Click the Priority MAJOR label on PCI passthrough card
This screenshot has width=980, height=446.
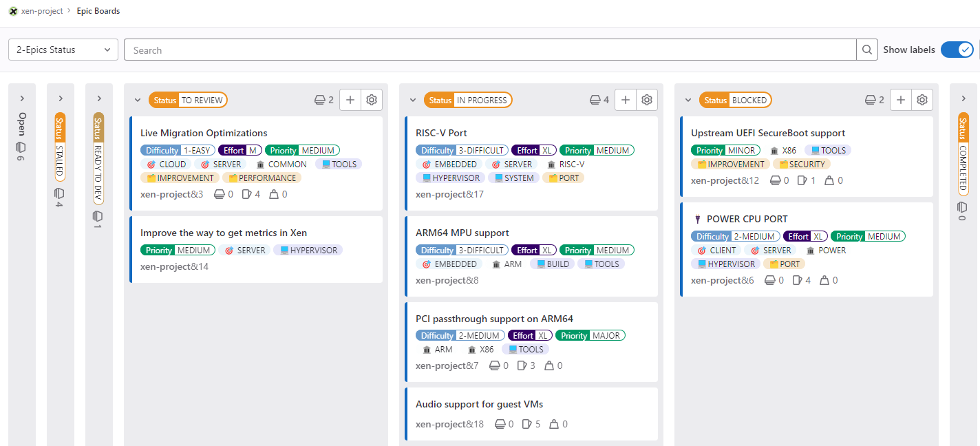[x=590, y=335]
